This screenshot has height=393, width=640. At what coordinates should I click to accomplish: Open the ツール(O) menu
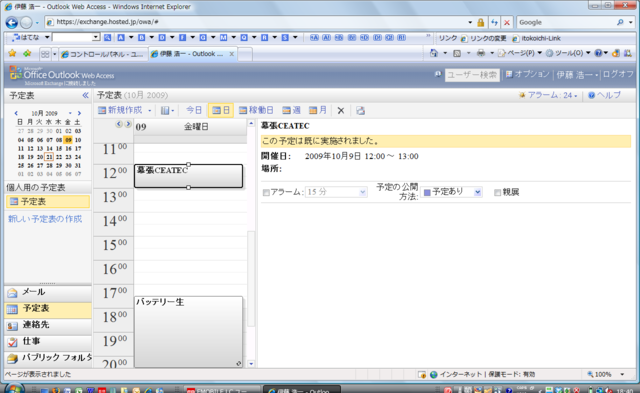coord(568,53)
